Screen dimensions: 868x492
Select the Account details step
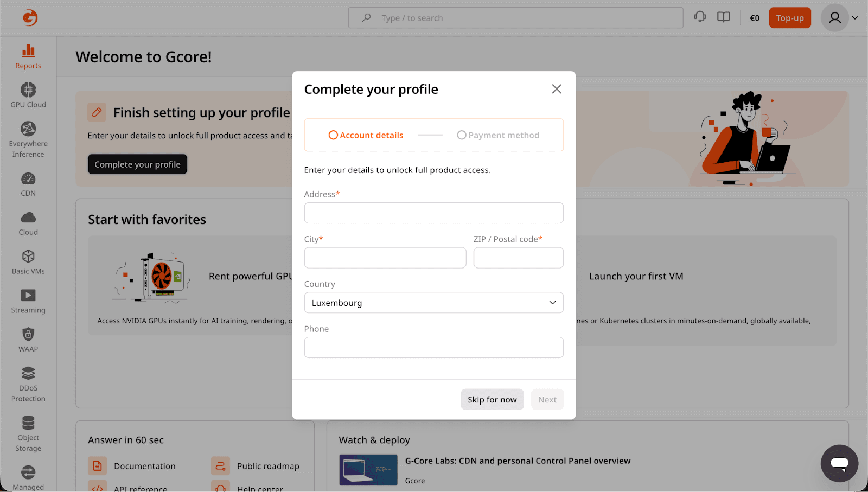tap(366, 135)
